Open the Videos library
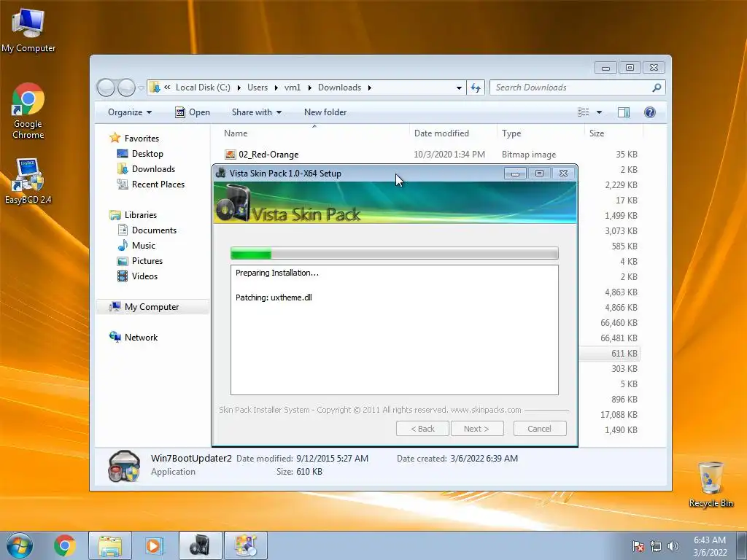The image size is (747, 560). 144,276
